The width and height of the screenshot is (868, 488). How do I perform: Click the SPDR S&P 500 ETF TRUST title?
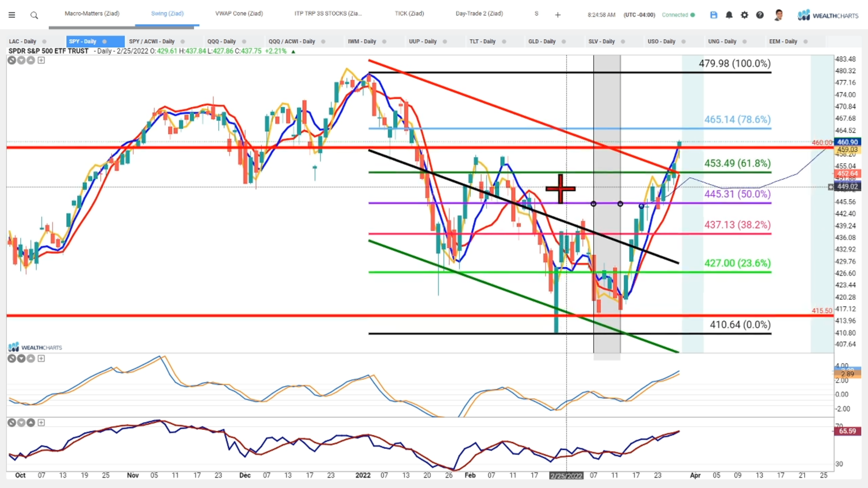pyautogui.click(x=48, y=51)
